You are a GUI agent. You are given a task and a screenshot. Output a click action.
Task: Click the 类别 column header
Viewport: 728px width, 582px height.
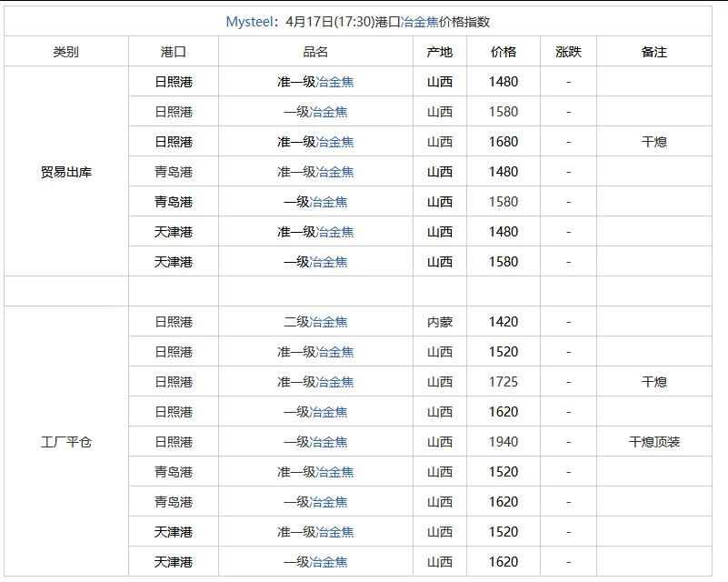[x=68, y=51]
